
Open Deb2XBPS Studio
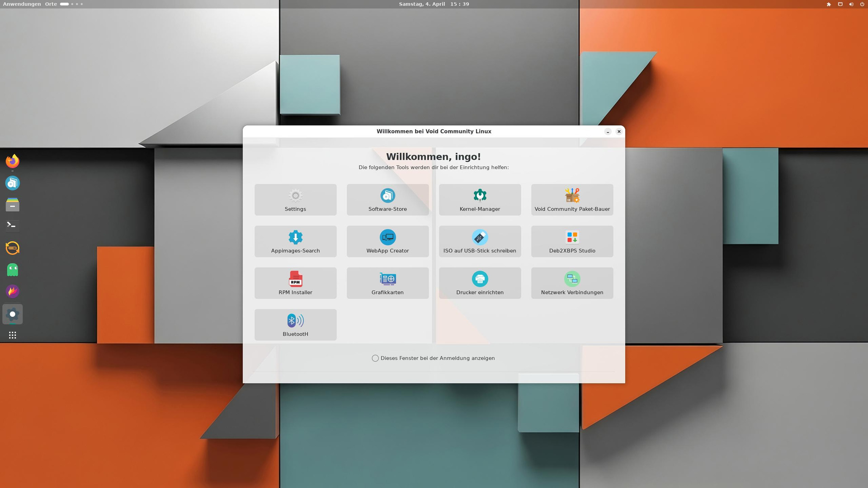(572, 241)
